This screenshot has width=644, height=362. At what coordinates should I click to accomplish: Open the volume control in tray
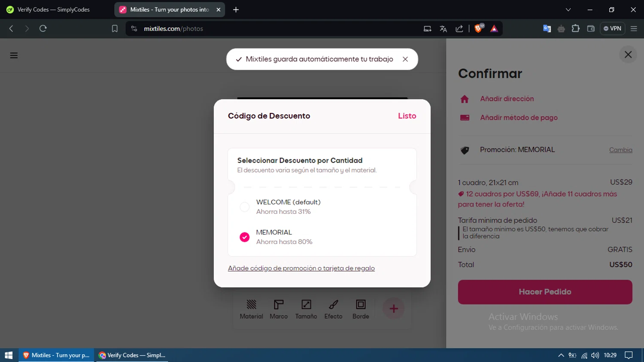click(x=595, y=355)
